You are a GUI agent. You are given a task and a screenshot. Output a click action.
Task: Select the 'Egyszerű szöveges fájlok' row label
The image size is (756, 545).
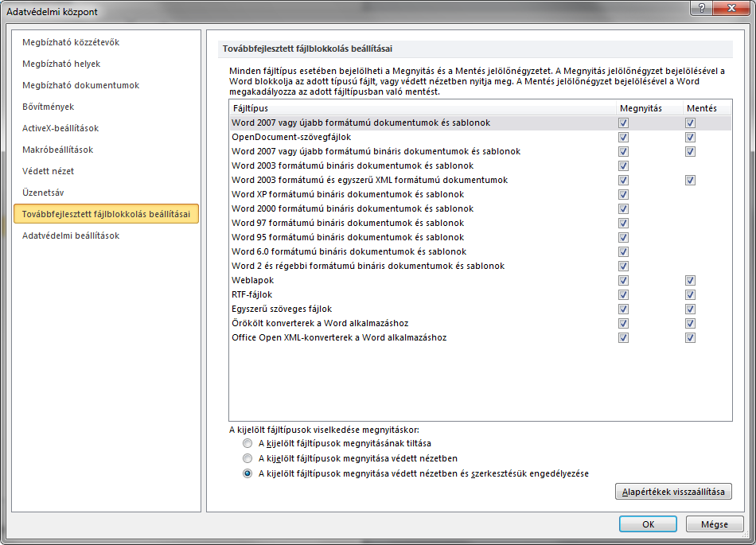(282, 309)
